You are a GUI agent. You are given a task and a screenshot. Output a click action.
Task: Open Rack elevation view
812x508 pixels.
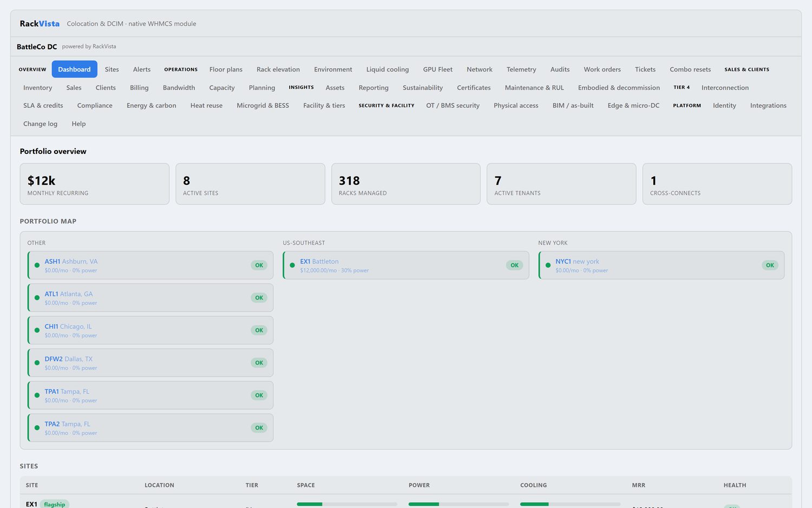[x=278, y=69]
